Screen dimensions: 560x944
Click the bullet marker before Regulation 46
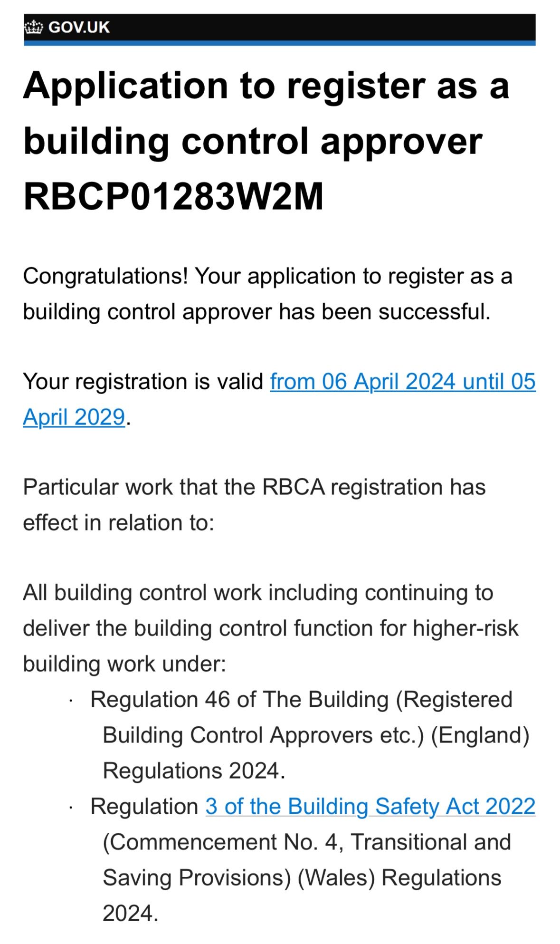point(70,701)
